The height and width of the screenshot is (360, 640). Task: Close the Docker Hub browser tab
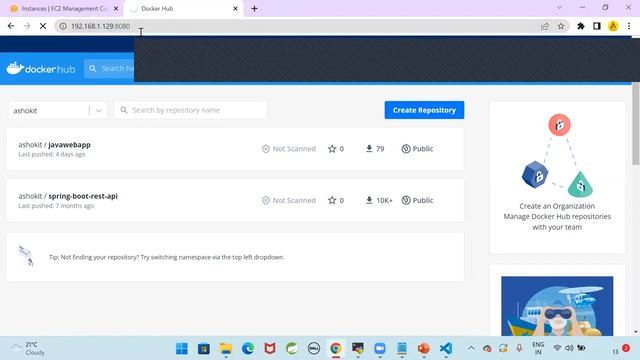click(236, 9)
